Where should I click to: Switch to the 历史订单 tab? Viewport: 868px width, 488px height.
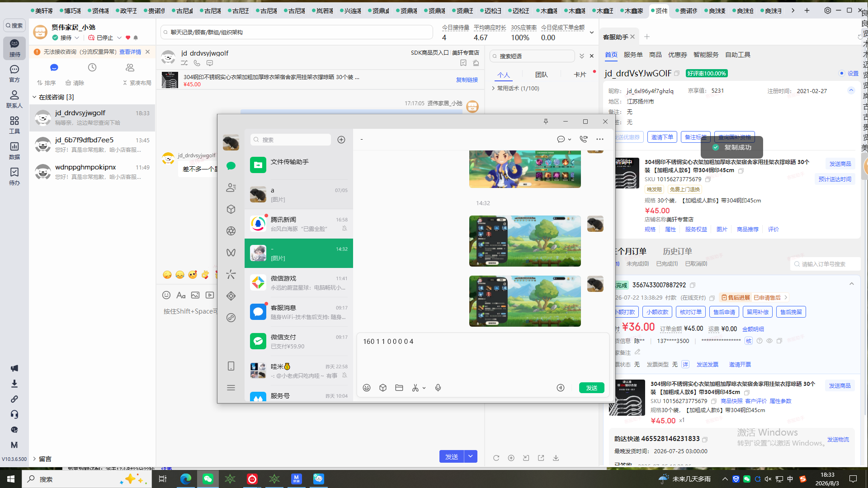677,251
